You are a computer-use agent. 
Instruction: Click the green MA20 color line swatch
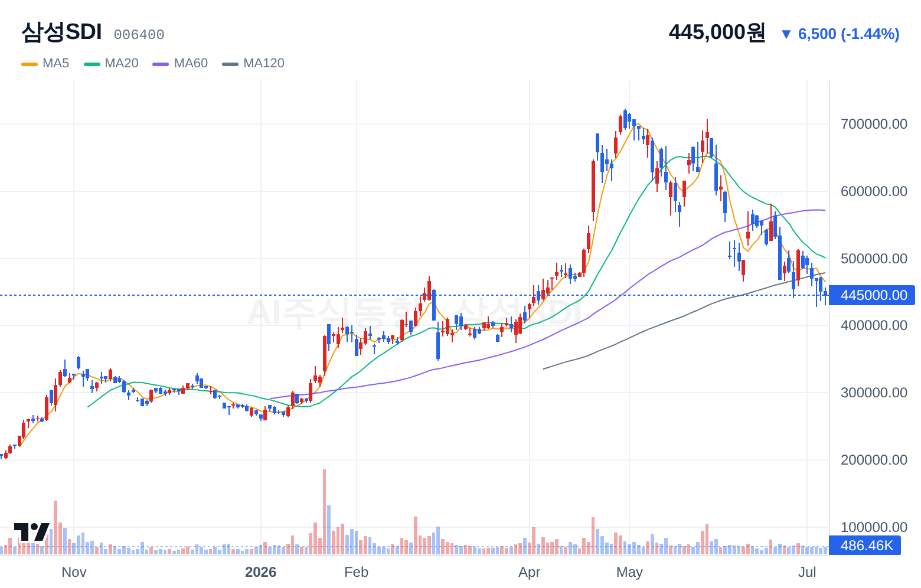coord(92,64)
